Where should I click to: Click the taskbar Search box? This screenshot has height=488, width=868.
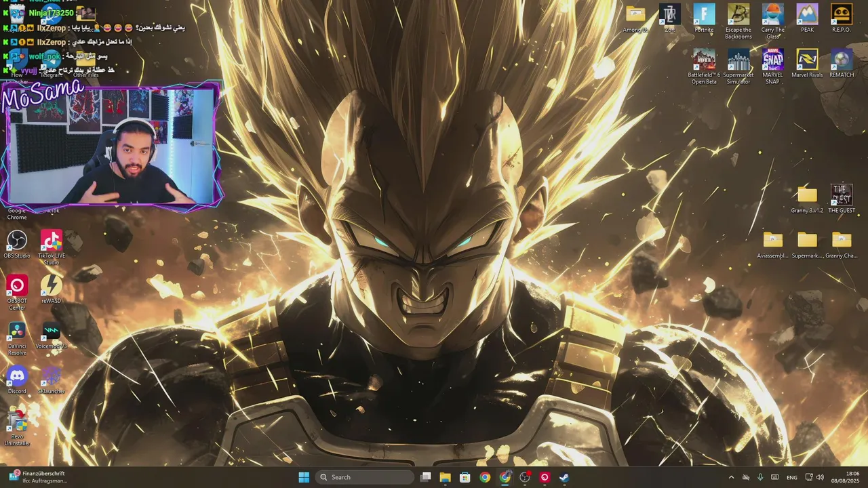365,477
